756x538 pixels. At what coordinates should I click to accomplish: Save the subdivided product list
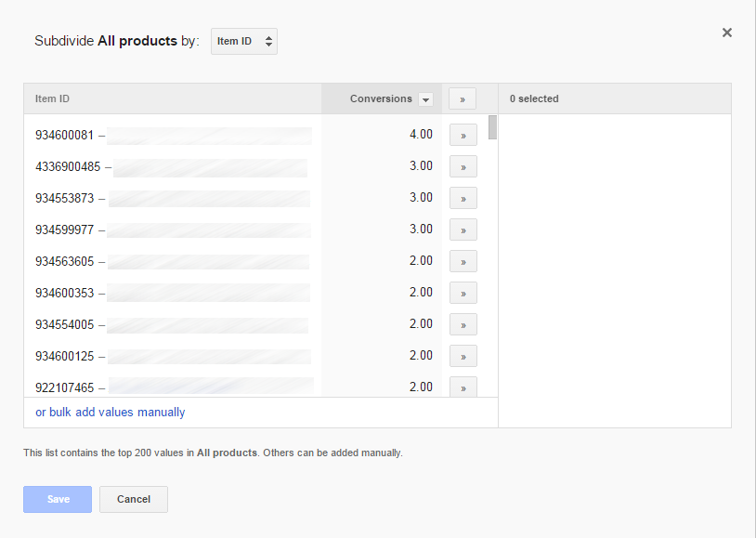coord(57,499)
